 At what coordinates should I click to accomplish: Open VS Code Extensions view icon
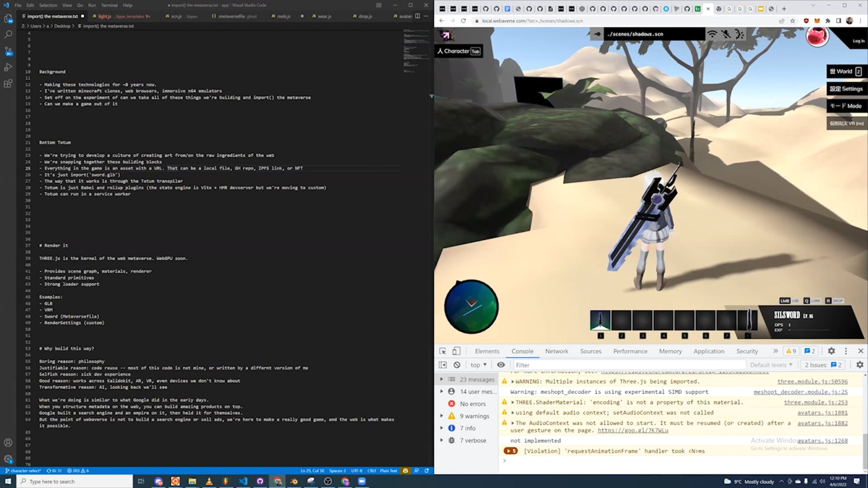8,84
